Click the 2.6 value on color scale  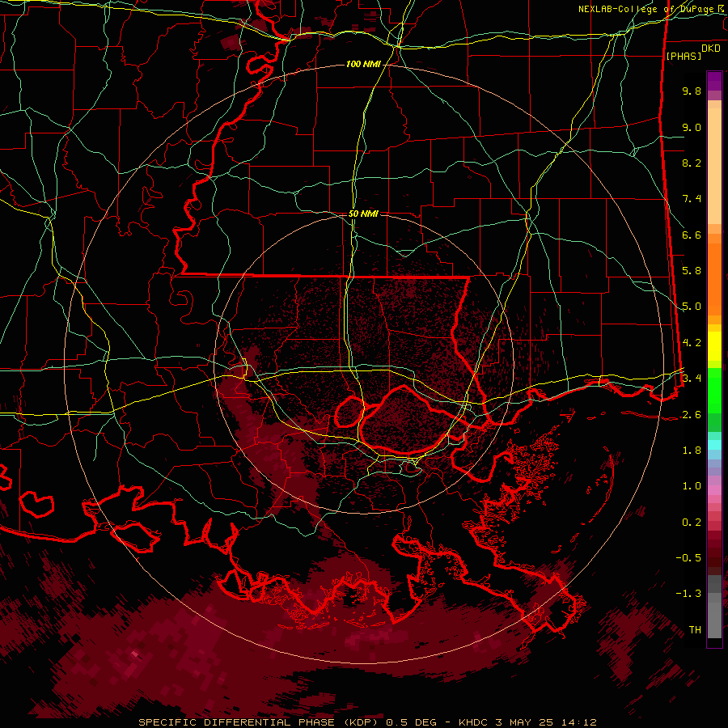click(692, 415)
